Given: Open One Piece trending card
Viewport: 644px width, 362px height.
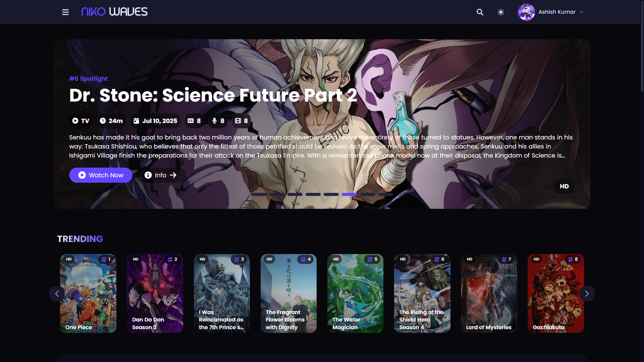Looking at the screenshot, I should coord(88,293).
